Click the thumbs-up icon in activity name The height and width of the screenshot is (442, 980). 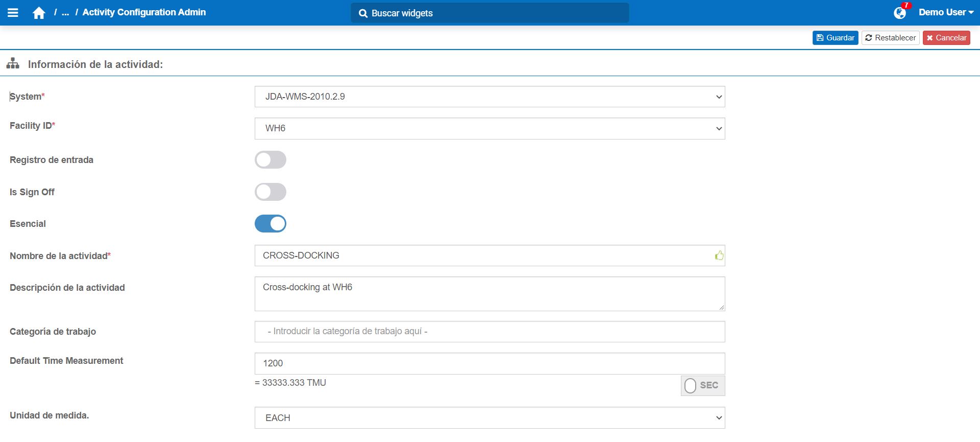click(719, 255)
